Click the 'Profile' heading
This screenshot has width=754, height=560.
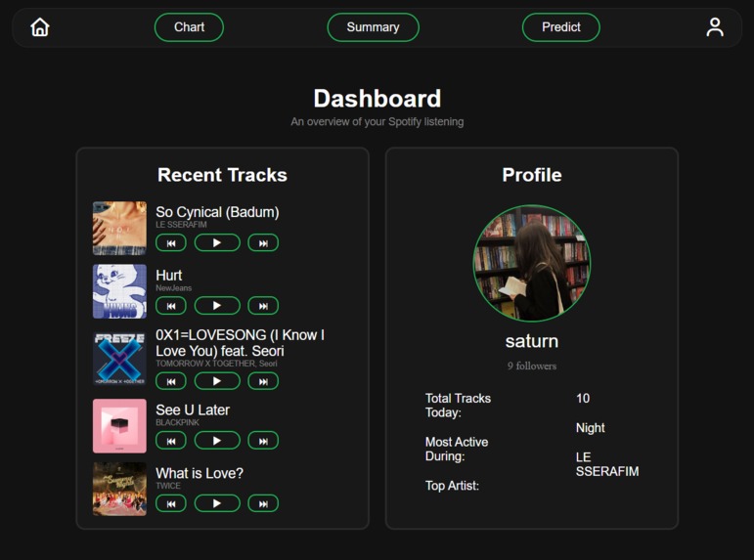tap(532, 175)
